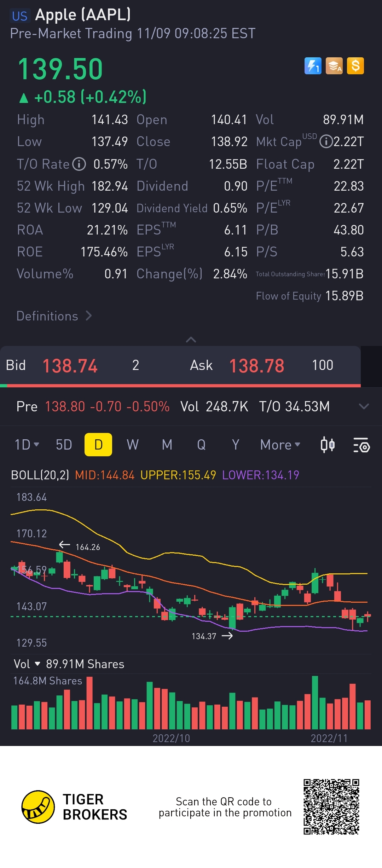Tap UPPER:155.49 value
The width and height of the screenshot is (382, 868).
(178, 475)
